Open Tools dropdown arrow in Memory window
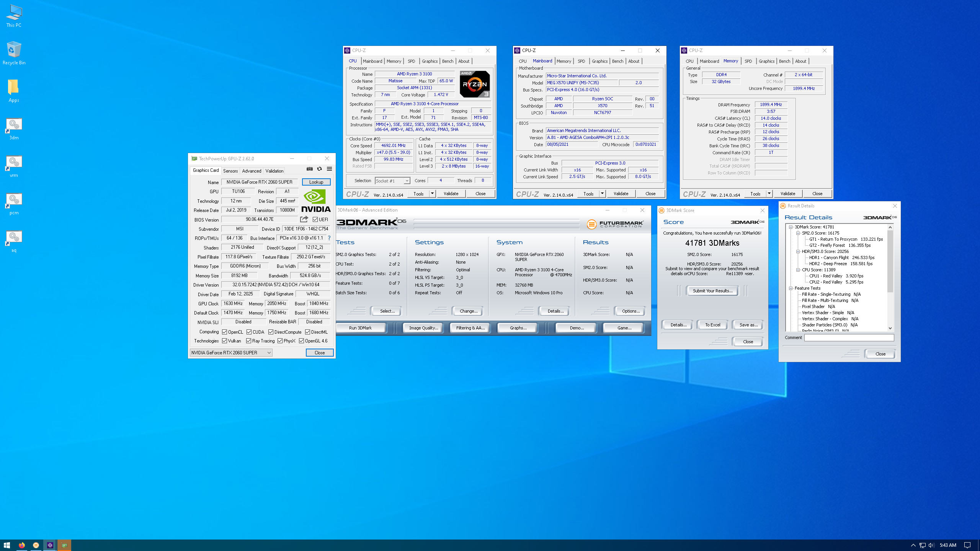 coord(769,194)
